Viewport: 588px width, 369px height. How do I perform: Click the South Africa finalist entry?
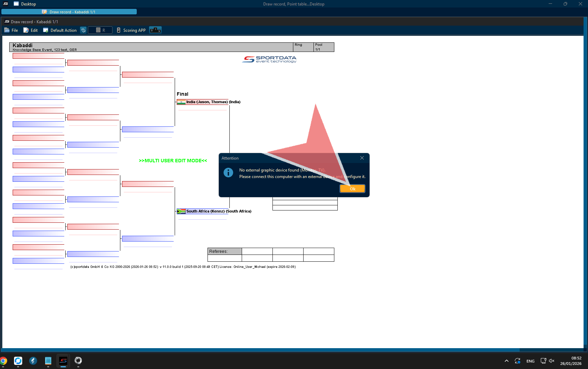[x=214, y=211]
